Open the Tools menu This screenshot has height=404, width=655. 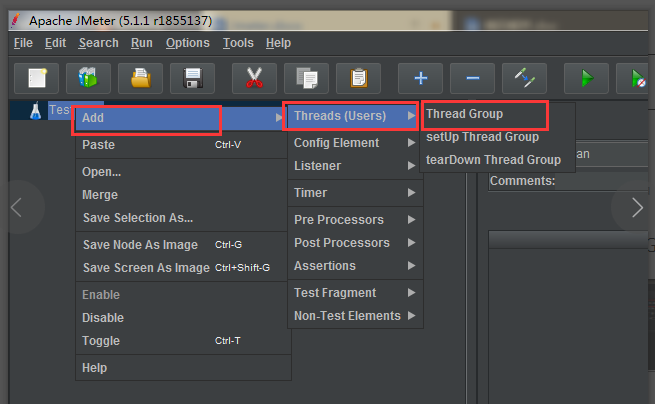(238, 43)
